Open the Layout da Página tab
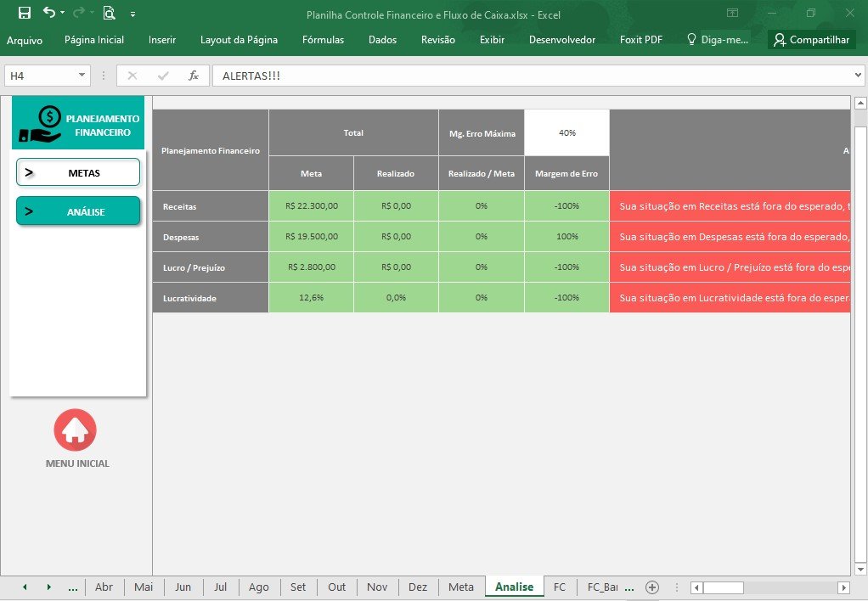Viewport: 868px width, 601px height. (240, 40)
